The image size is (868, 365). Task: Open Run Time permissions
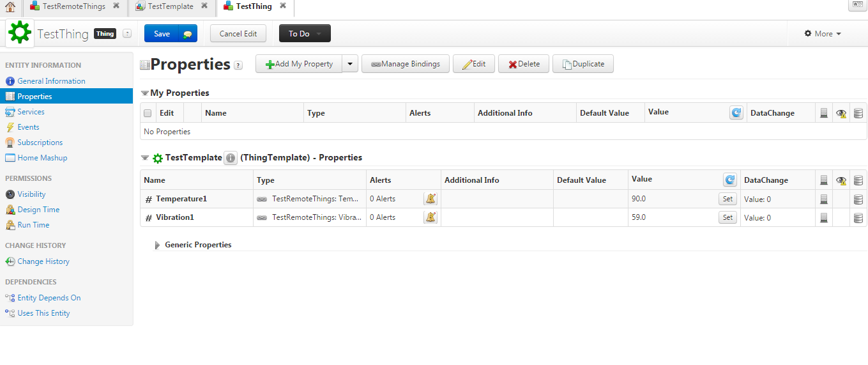(33, 225)
